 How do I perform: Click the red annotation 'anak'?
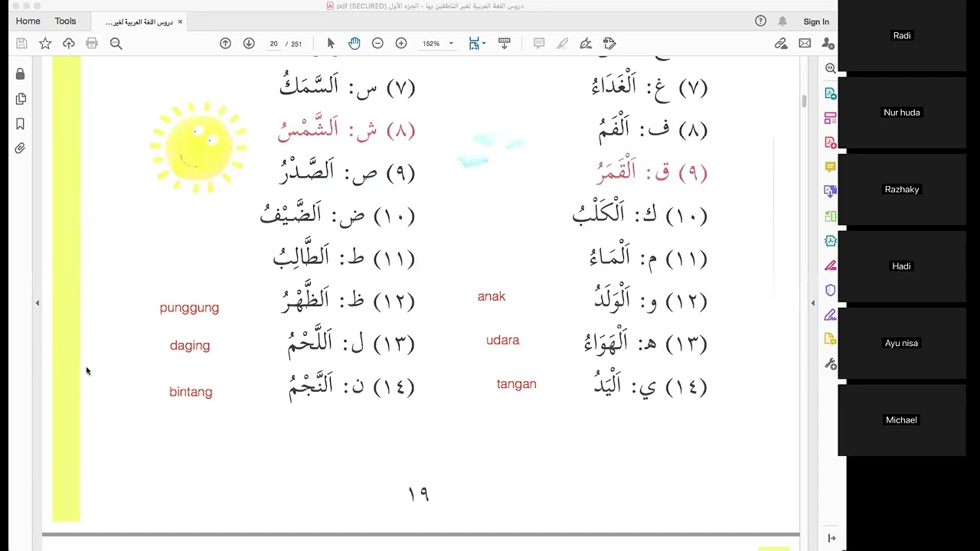coord(492,296)
